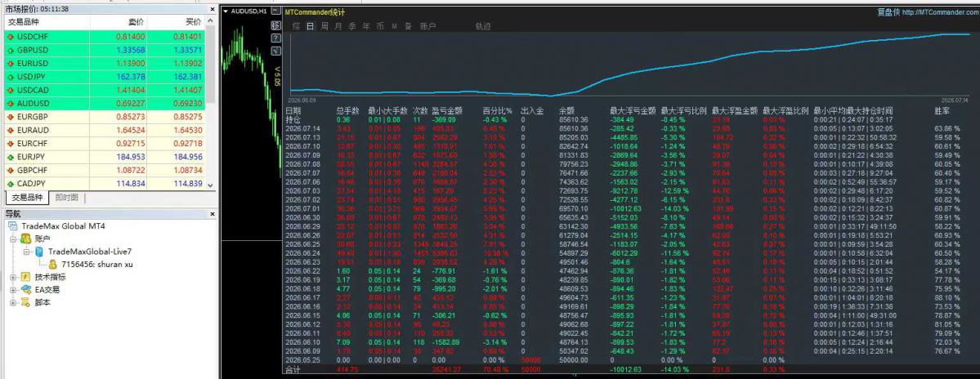Screen dimensions: 980x379
Task: Select the 月 monthly statistics tab
Action: [338, 26]
